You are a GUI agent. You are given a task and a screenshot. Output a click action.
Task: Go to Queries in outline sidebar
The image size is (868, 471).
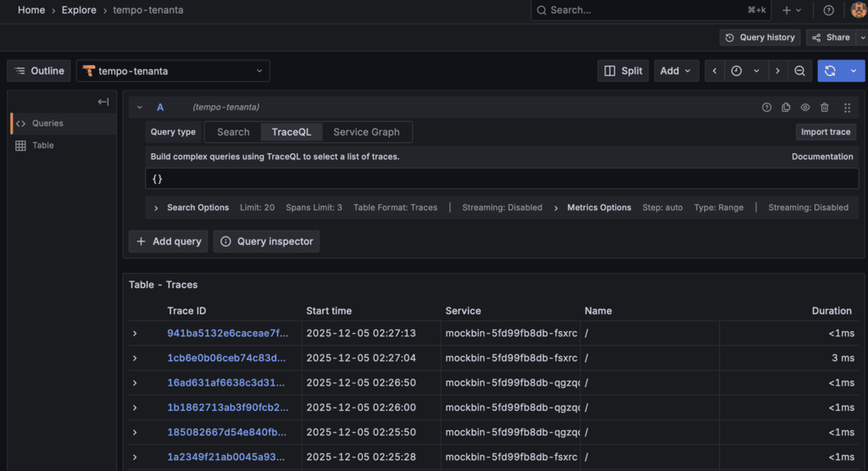[64, 124]
